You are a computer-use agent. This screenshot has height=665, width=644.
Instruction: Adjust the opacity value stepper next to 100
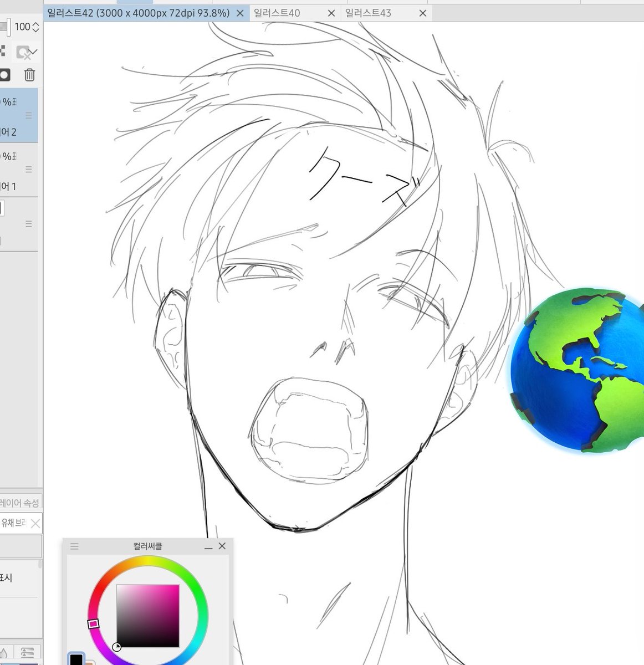coord(36,27)
